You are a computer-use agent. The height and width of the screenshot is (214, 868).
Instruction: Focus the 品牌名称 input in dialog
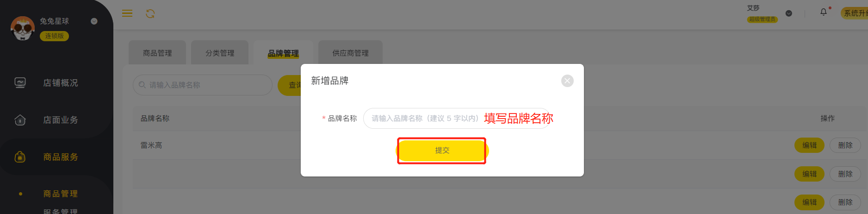click(x=457, y=119)
